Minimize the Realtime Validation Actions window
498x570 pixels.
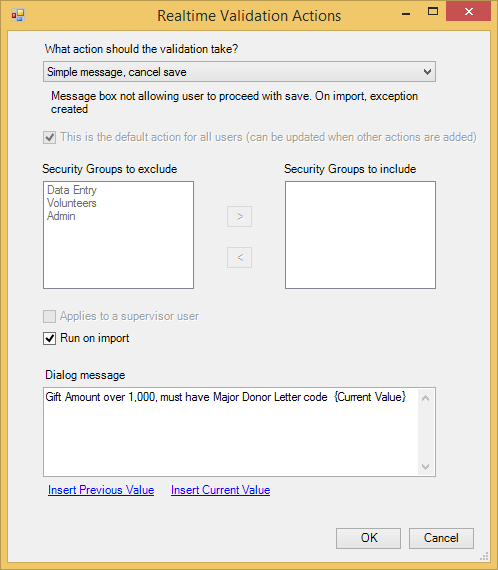(x=406, y=14)
